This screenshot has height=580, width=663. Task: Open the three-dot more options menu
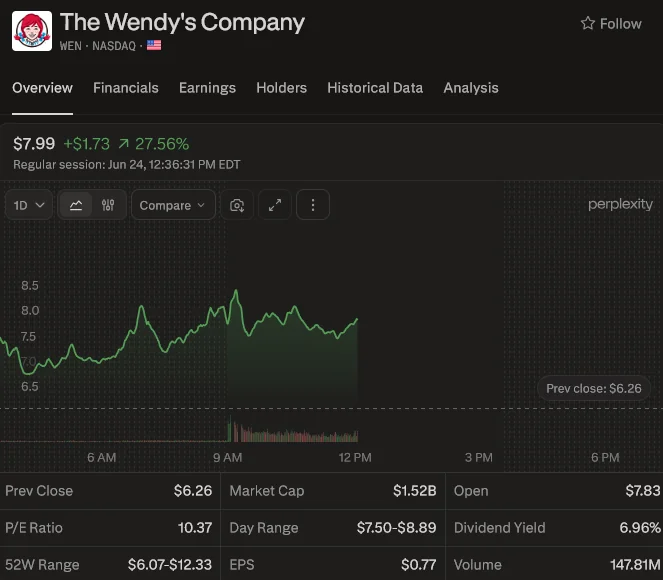coord(313,205)
